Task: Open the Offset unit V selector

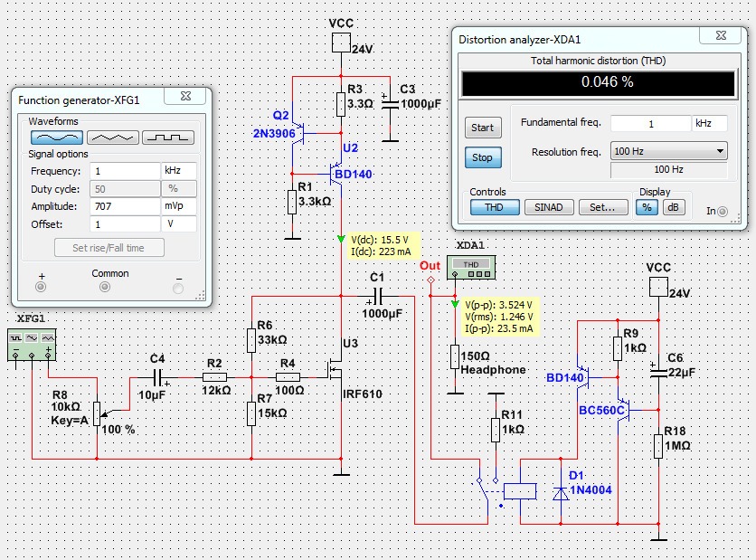Action: point(179,224)
